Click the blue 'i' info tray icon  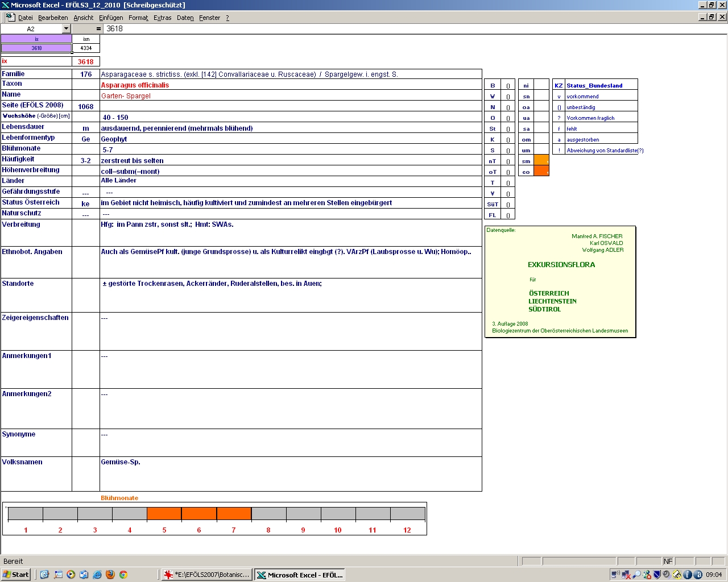tap(687, 575)
